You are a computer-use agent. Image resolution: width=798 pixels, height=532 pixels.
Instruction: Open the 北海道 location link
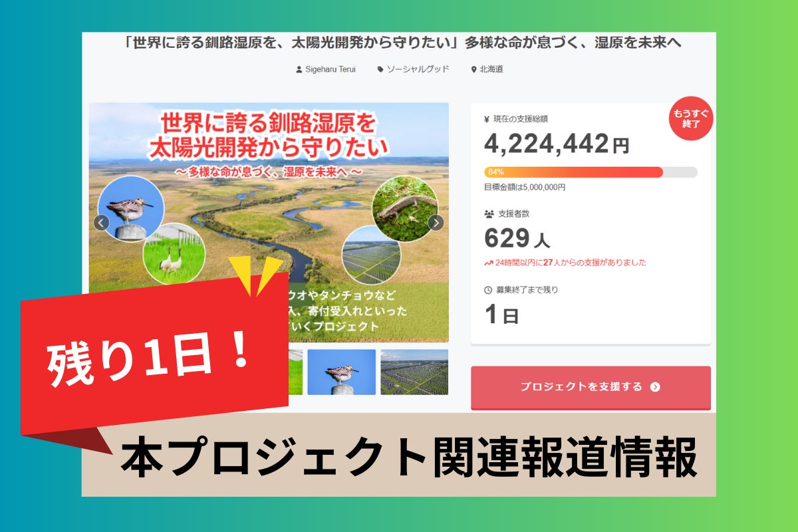(491, 69)
